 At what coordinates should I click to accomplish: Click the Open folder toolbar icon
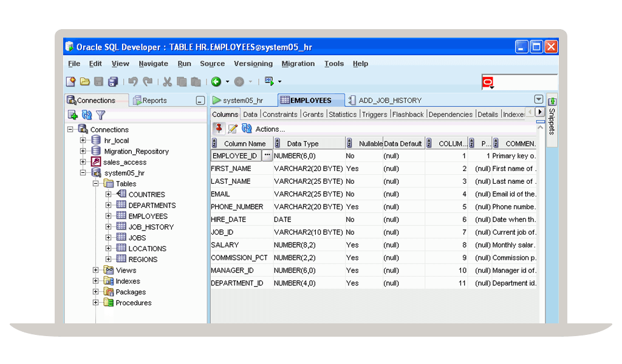tap(84, 81)
